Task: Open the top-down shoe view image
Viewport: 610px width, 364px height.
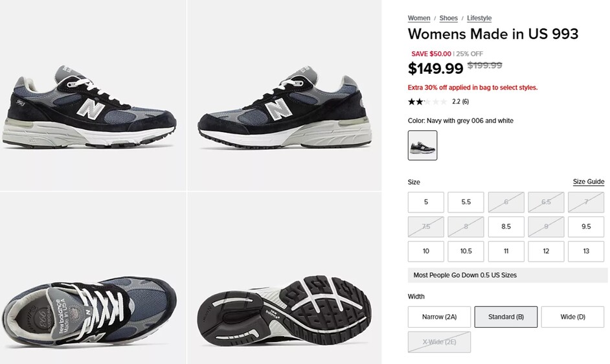Action: (93, 278)
